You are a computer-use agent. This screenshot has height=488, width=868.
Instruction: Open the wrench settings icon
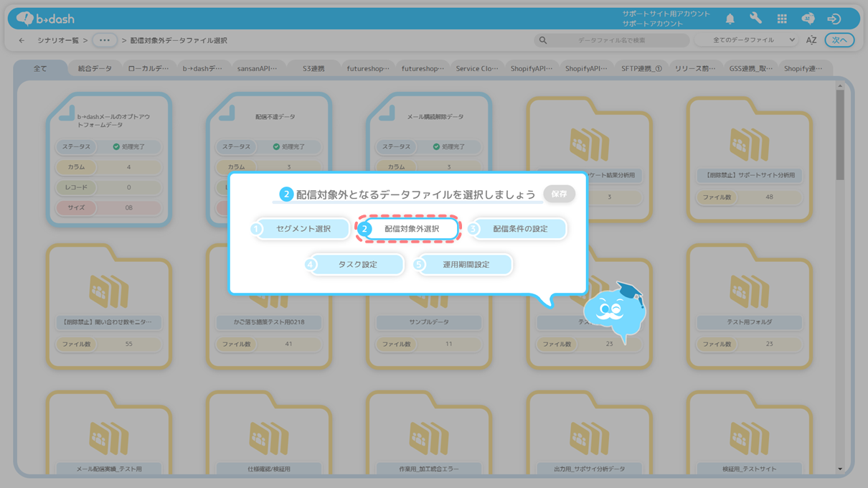click(x=755, y=19)
